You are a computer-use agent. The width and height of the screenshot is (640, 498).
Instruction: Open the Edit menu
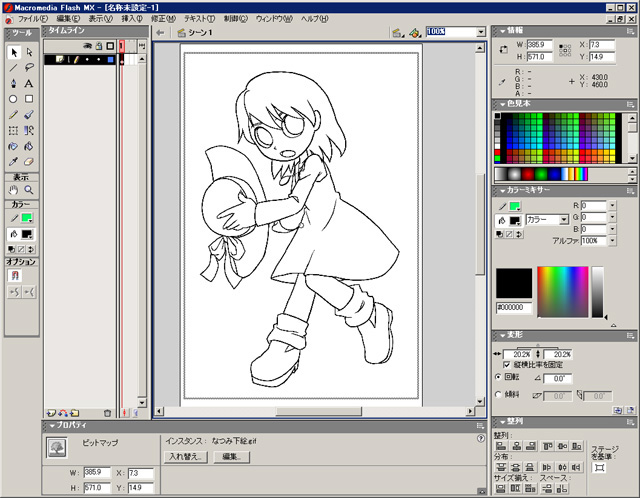pos(68,19)
